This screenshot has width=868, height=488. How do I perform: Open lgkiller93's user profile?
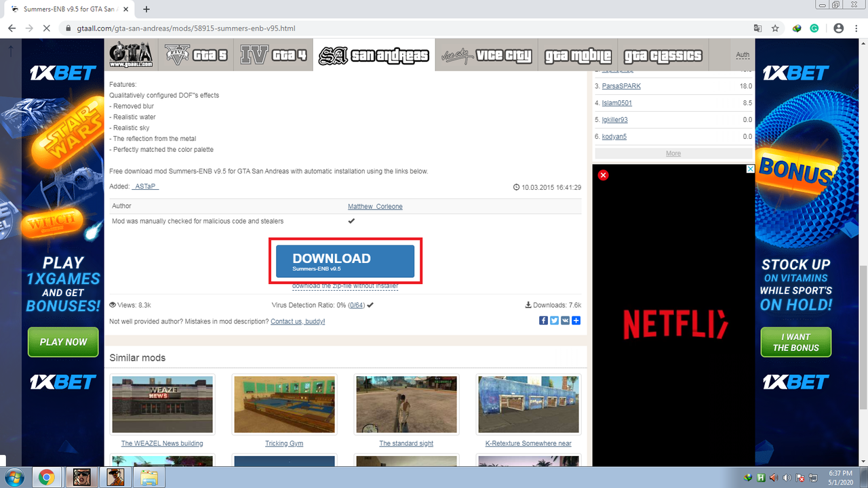[615, 120]
